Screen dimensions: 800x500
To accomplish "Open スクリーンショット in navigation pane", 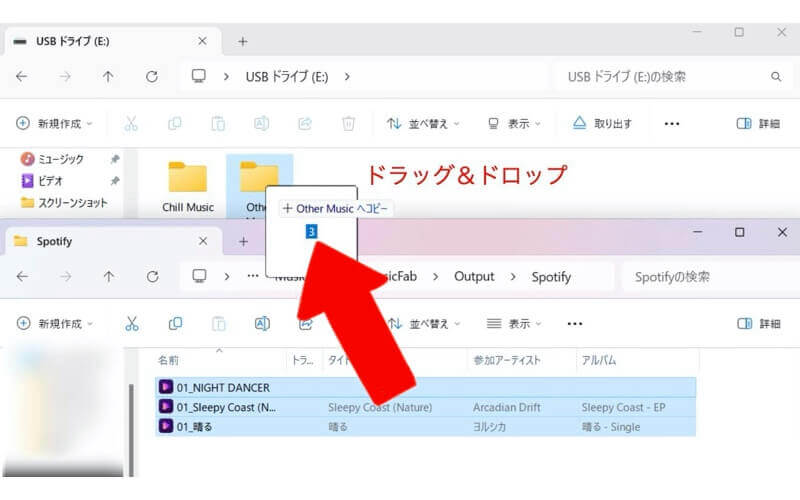I will 64,203.
